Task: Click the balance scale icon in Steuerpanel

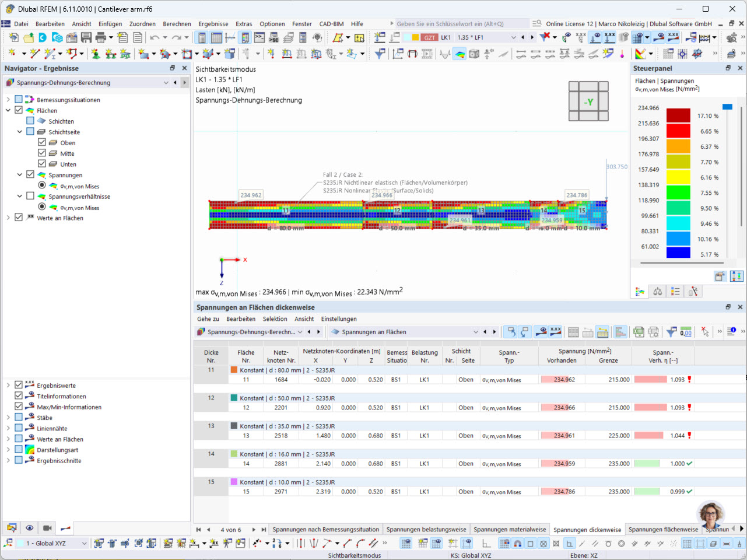Action: pyautogui.click(x=658, y=291)
